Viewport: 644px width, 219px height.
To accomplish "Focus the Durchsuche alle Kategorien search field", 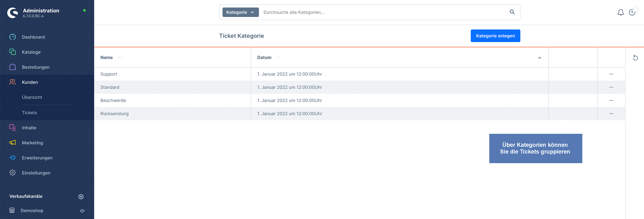I will pos(384,12).
